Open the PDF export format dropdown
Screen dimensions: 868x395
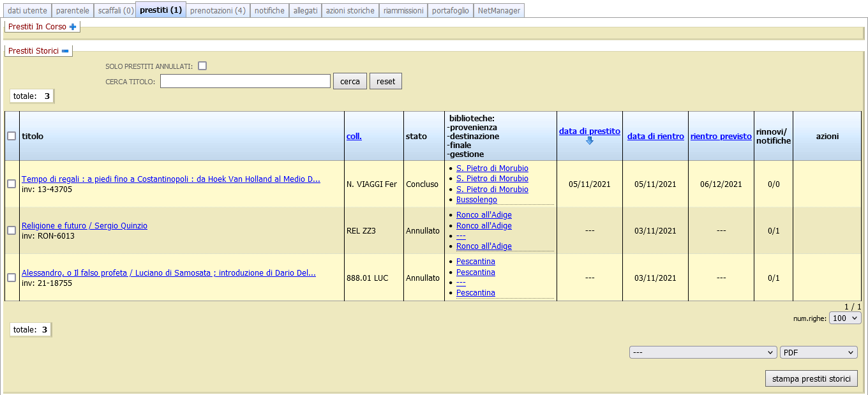(818, 352)
